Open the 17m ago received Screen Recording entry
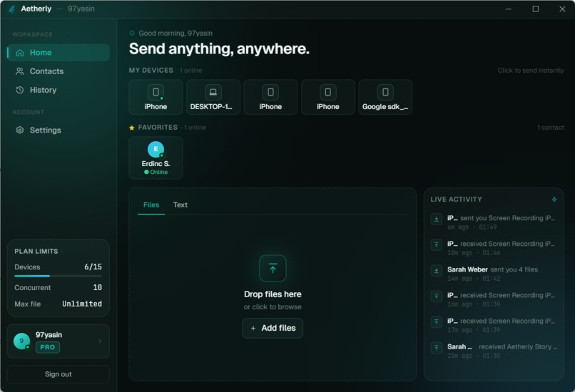 point(494,325)
